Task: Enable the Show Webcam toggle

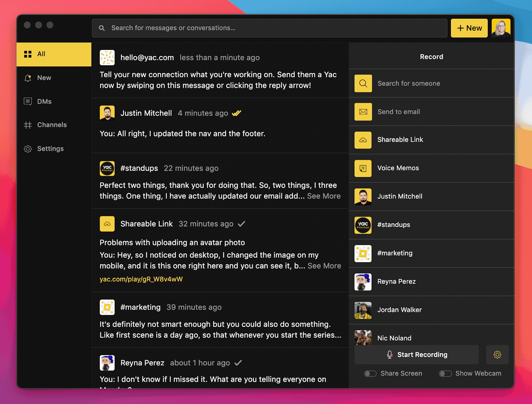Action: pyautogui.click(x=445, y=374)
